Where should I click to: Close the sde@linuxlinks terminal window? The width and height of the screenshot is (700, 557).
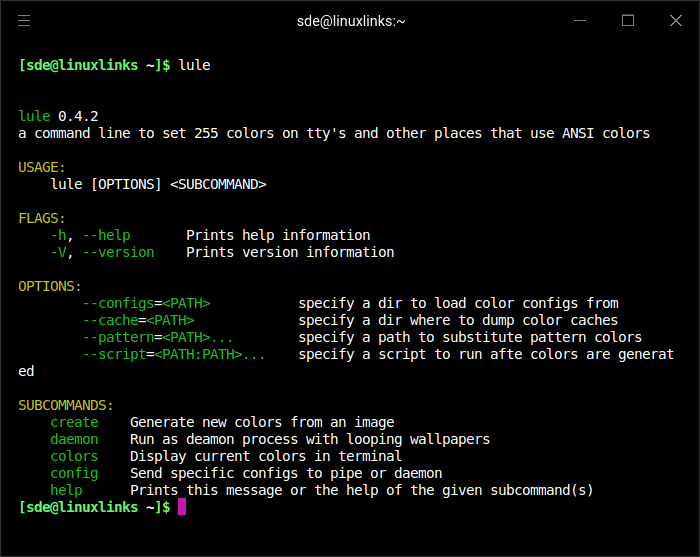tap(675, 20)
